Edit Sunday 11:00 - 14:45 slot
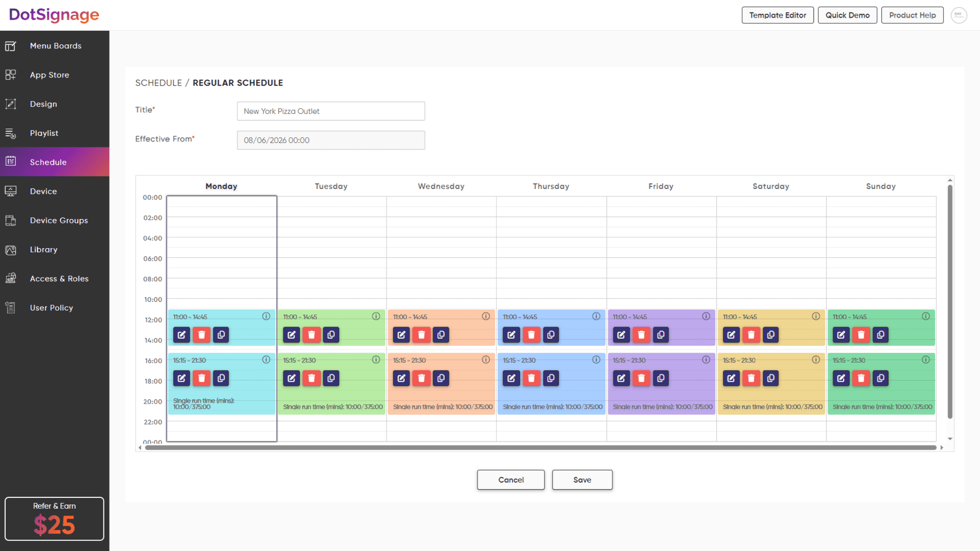 (841, 335)
